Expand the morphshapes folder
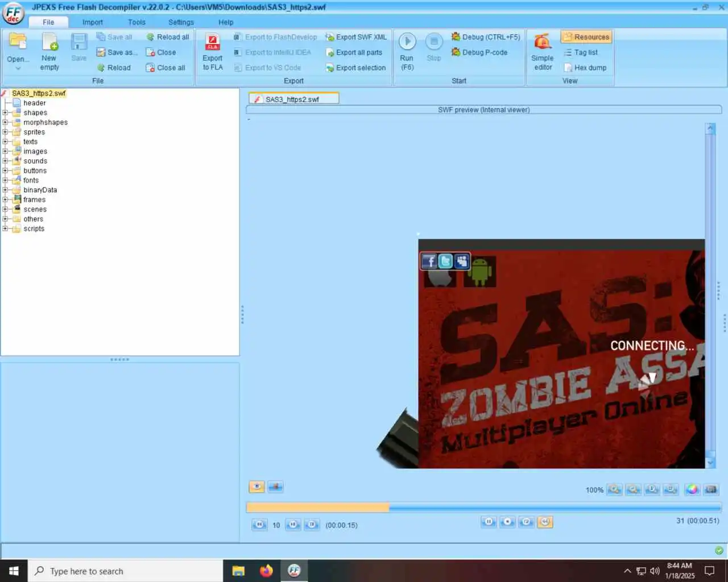The image size is (728, 582). click(x=5, y=122)
